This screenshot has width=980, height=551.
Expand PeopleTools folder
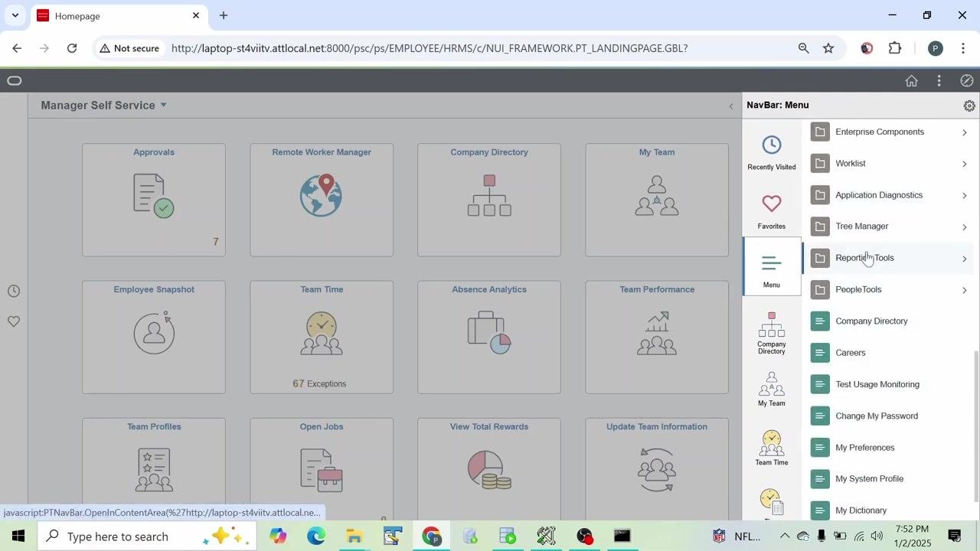click(888, 289)
